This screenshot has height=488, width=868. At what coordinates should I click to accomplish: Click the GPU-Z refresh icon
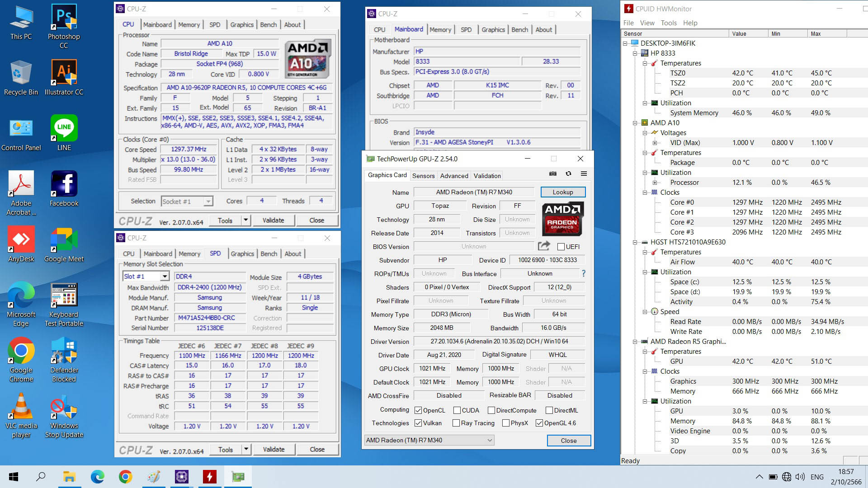(x=568, y=174)
